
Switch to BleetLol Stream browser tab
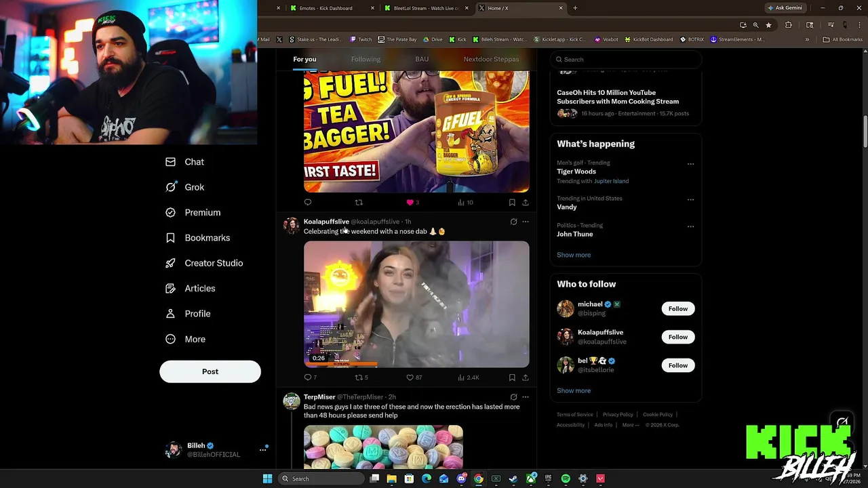(425, 8)
